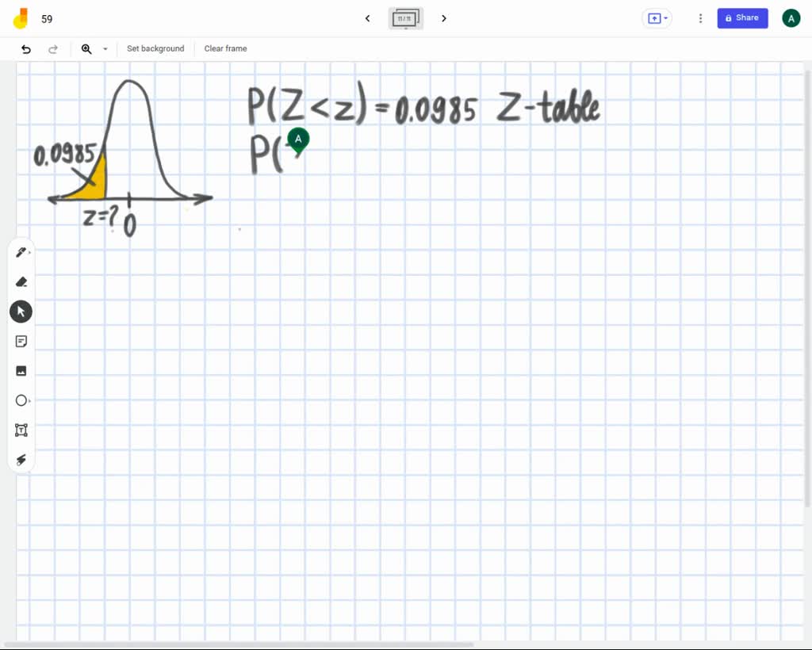Activate the Select arrow tool
Image resolution: width=812 pixels, height=650 pixels.
pos(21,311)
